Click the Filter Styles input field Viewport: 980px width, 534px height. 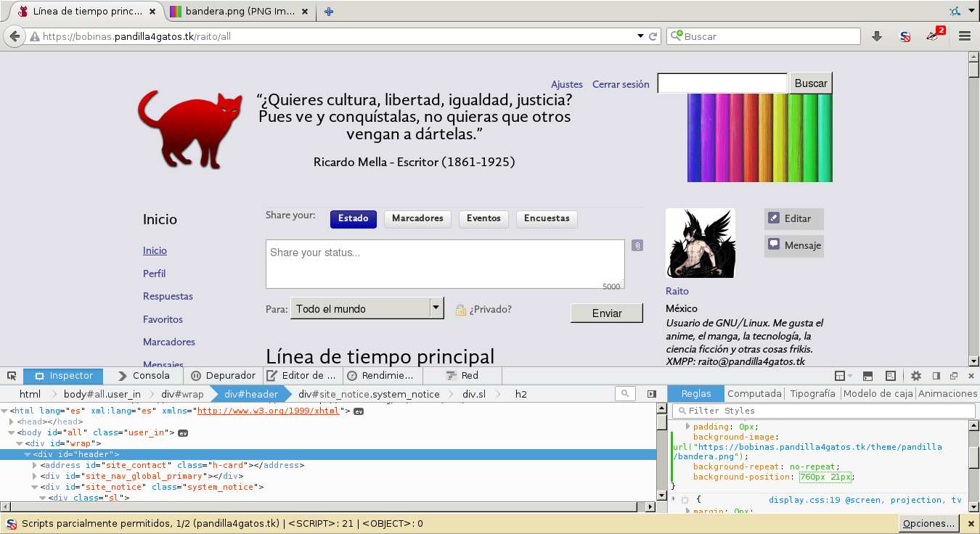click(x=824, y=411)
